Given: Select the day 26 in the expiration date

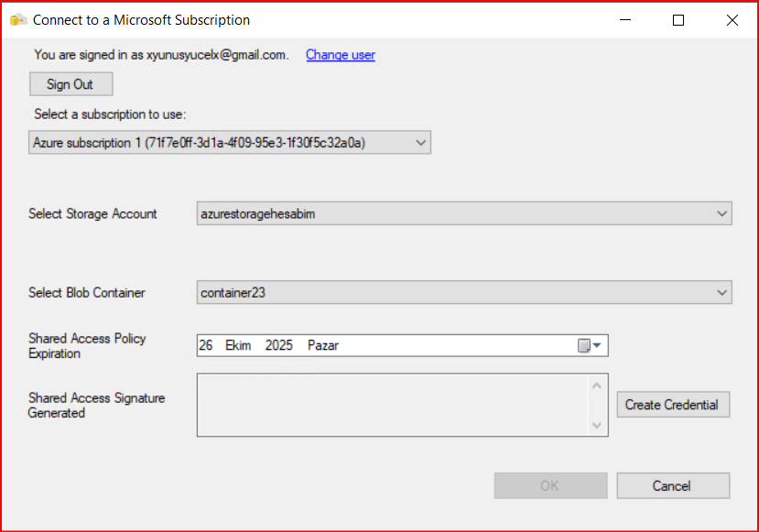Looking at the screenshot, I should (x=206, y=346).
